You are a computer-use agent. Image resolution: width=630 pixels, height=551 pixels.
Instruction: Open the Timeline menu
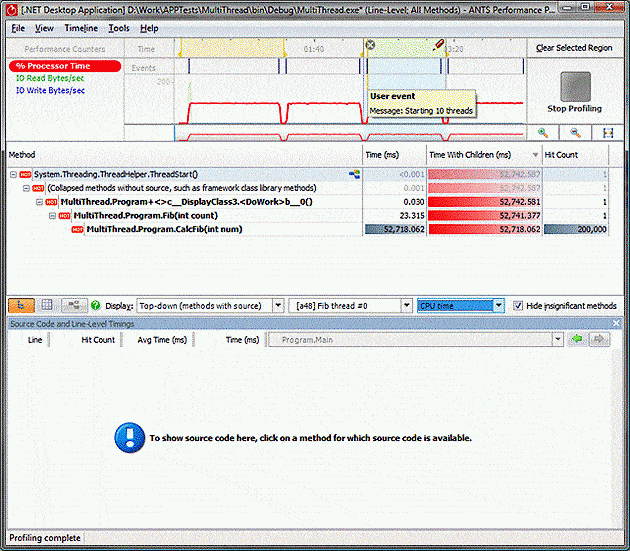(81, 29)
